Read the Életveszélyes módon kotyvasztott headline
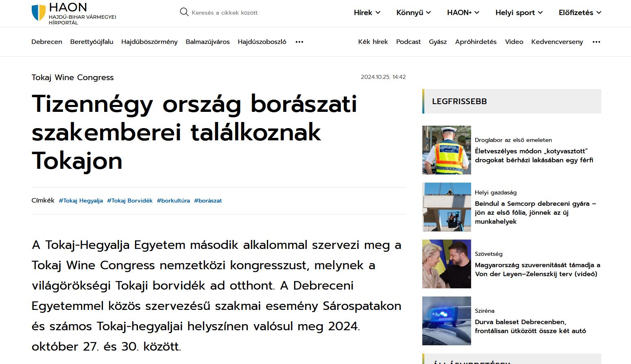 [534, 156]
